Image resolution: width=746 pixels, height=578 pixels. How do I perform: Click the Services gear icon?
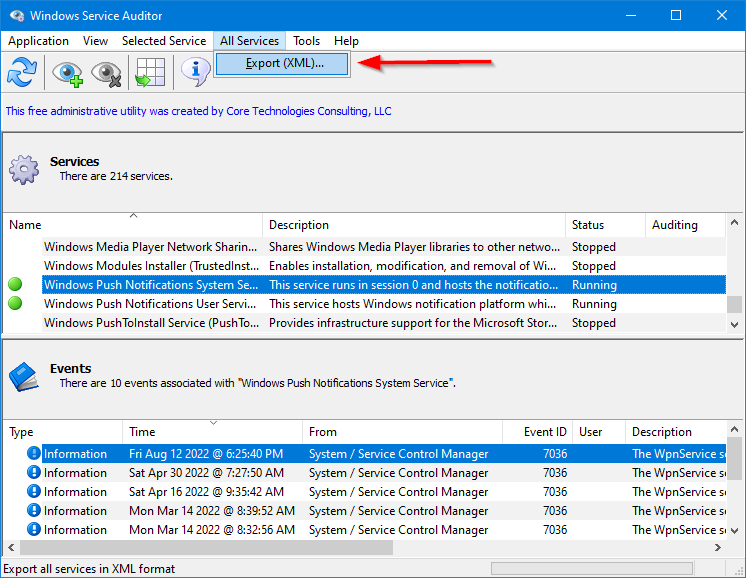tap(24, 169)
